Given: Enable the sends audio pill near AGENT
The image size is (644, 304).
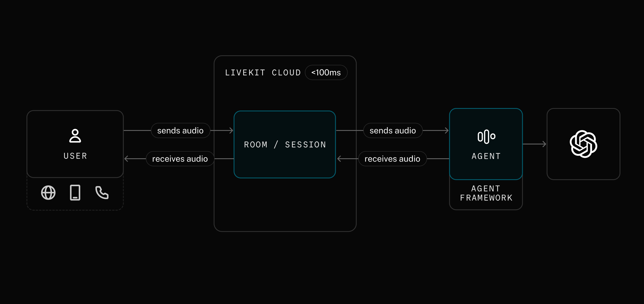Looking at the screenshot, I should (393, 130).
